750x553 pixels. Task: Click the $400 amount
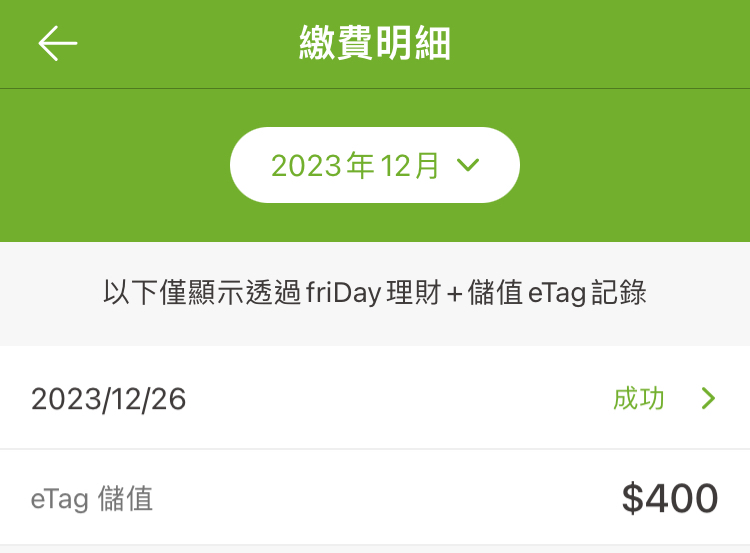click(669, 498)
